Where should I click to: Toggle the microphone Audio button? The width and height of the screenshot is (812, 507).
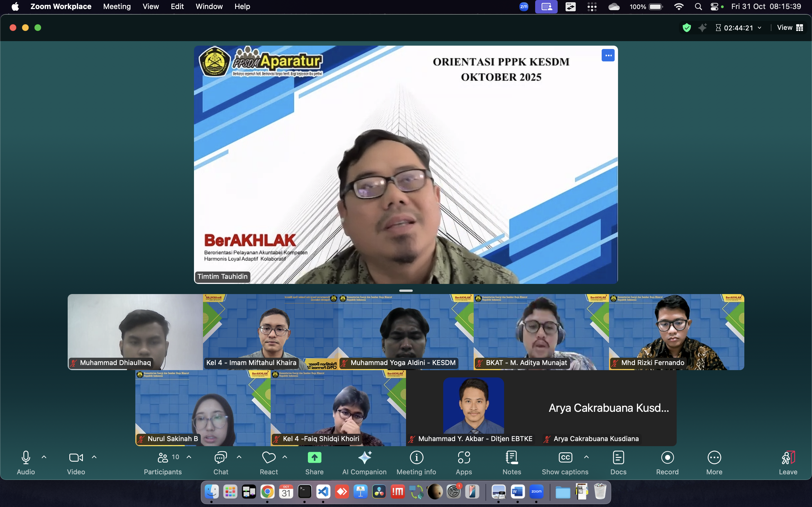26,458
